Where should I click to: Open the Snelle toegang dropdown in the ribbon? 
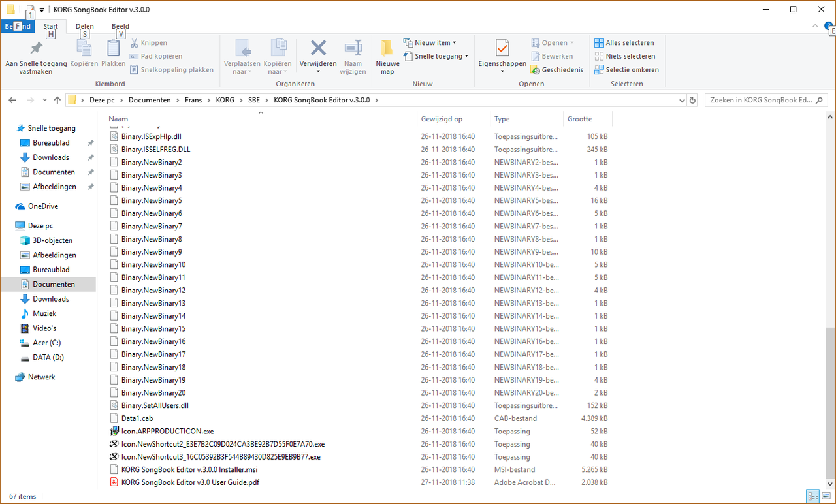436,56
